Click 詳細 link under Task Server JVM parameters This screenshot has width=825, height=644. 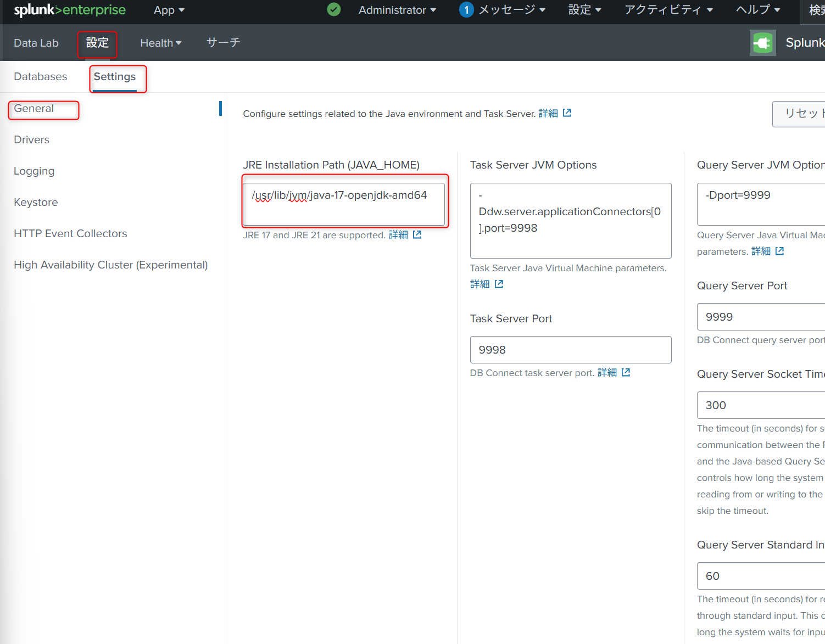click(x=480, y=284)
